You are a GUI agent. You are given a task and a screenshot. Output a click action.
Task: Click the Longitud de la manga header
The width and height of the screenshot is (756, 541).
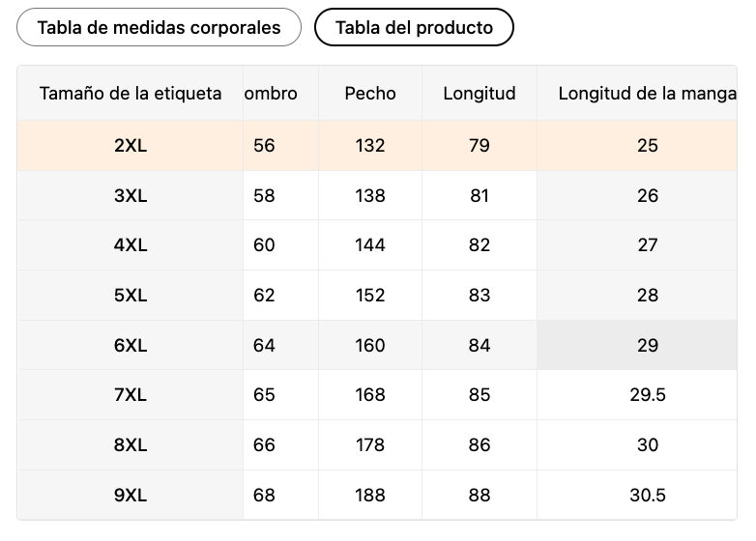646,94
